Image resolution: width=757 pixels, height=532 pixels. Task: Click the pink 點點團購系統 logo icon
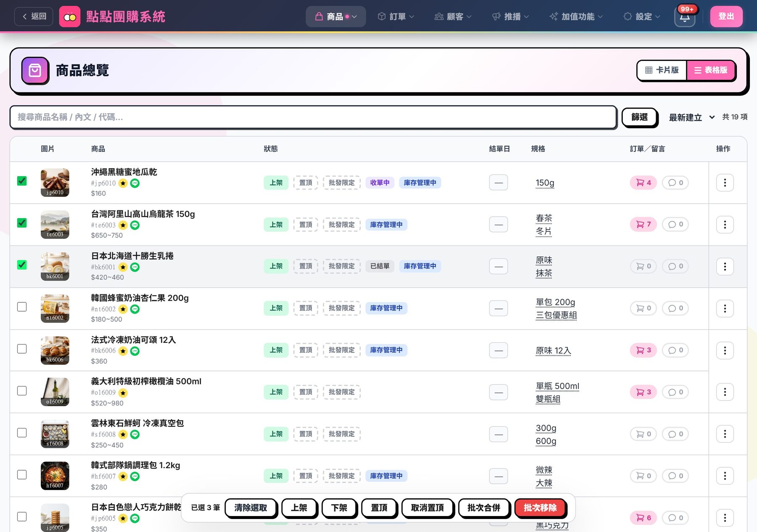point(70,17)
